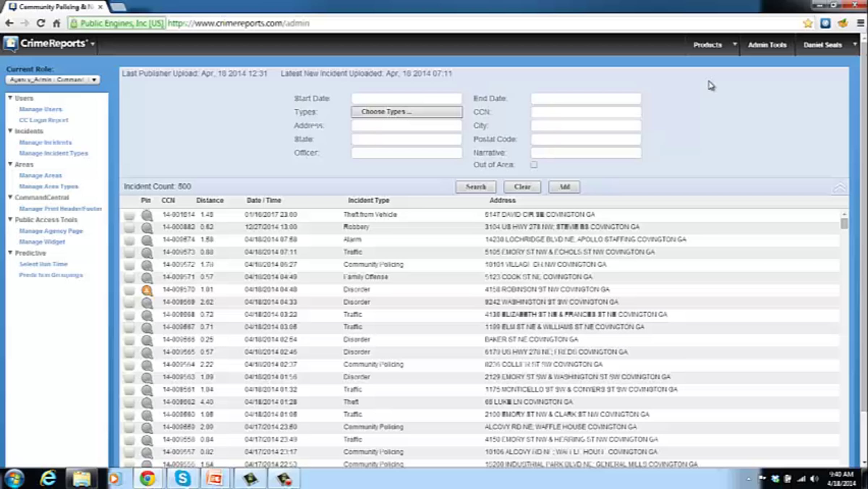This screenshot has width=868, height=489.
Task: Open the Admin Tools menu
Action: click(767, 45)
